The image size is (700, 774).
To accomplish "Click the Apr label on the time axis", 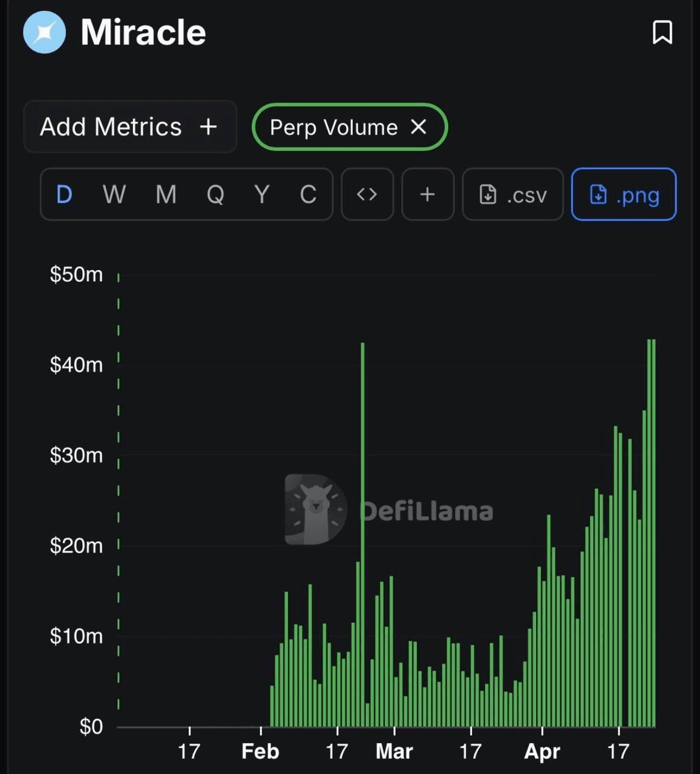I will pos(542,751).
